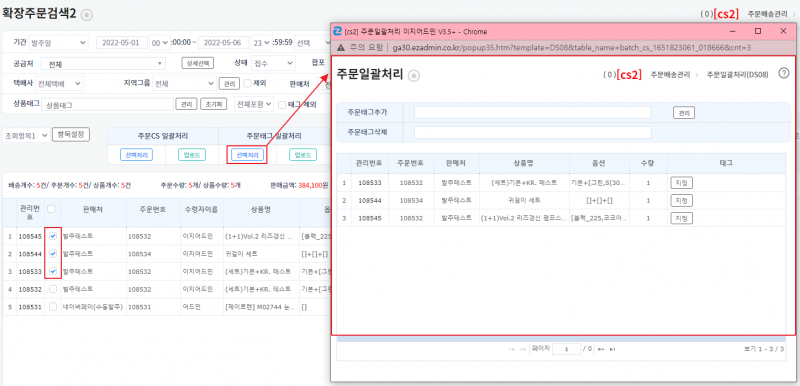This screenshot has height=386, width=800.
Task: Click the ezadmin logo in popup title bar
Action: [337, 31]
